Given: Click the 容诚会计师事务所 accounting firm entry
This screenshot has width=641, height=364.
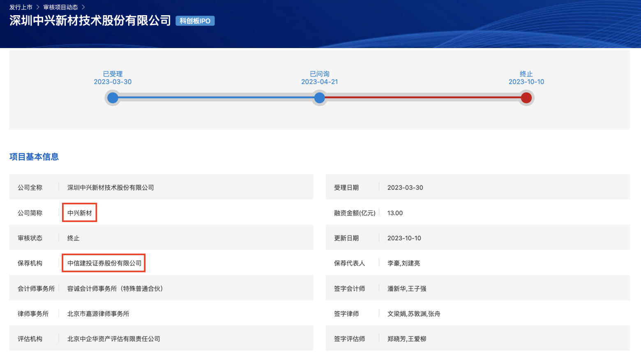Looking at the screenshot, I should tap(115, 289).
